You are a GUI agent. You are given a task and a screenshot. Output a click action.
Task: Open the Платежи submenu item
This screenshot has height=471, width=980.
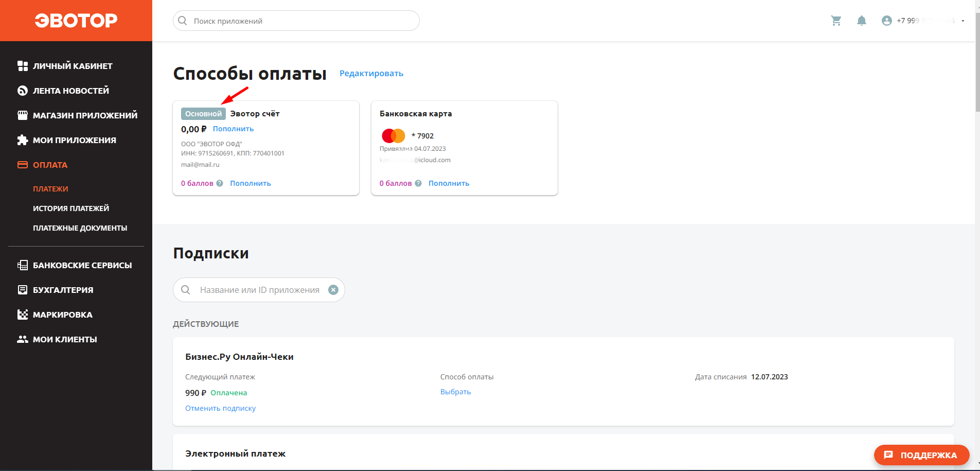tap(50, 189)
